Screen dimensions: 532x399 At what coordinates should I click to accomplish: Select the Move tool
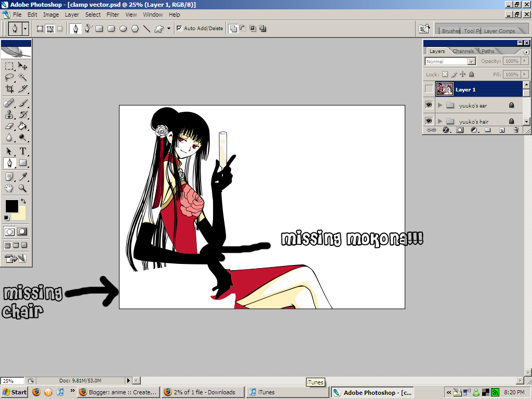coord(23,66)
